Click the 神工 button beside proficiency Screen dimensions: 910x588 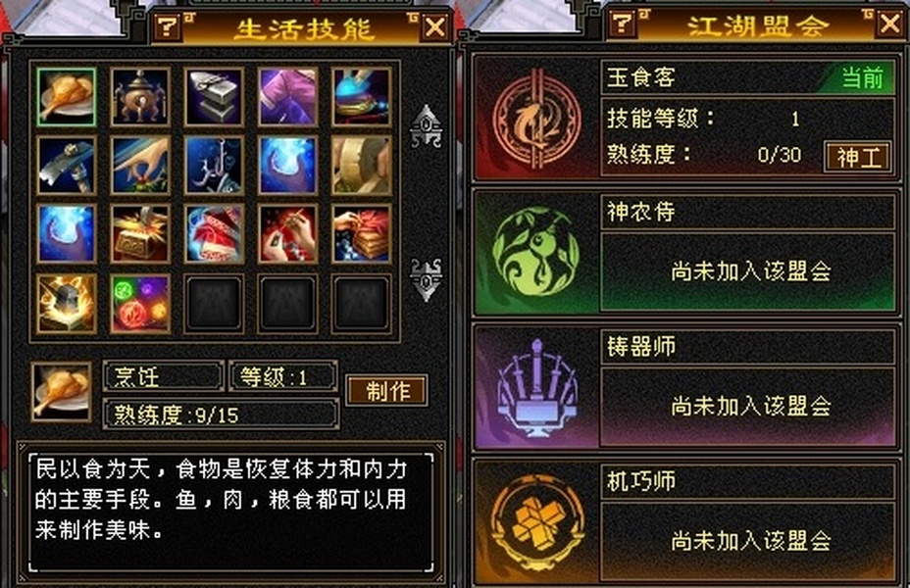(x=858, y=157)
